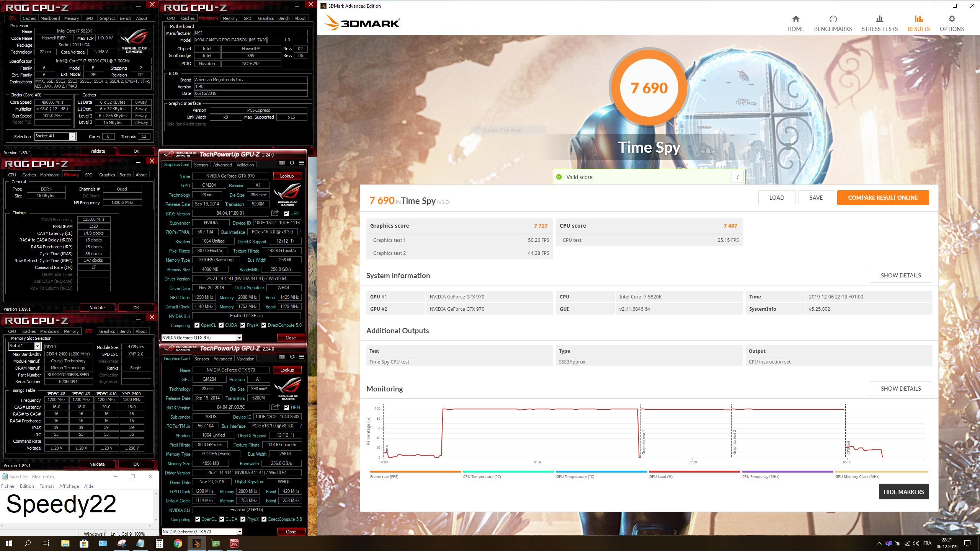Click screenshot camera icon in NVIDIA-subvendor GPU-Z
This screenshot has width=980, height=551.
tap(282, 163)
